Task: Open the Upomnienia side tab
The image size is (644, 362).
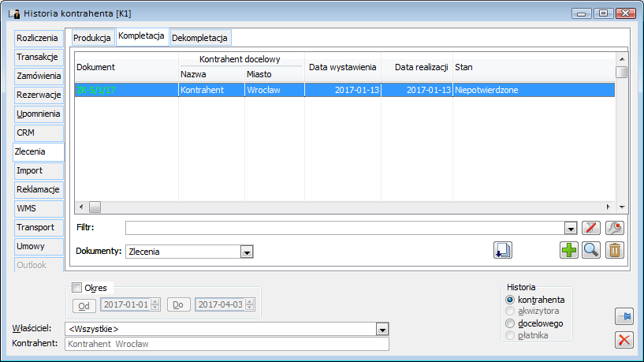Action: pos(37,114)
